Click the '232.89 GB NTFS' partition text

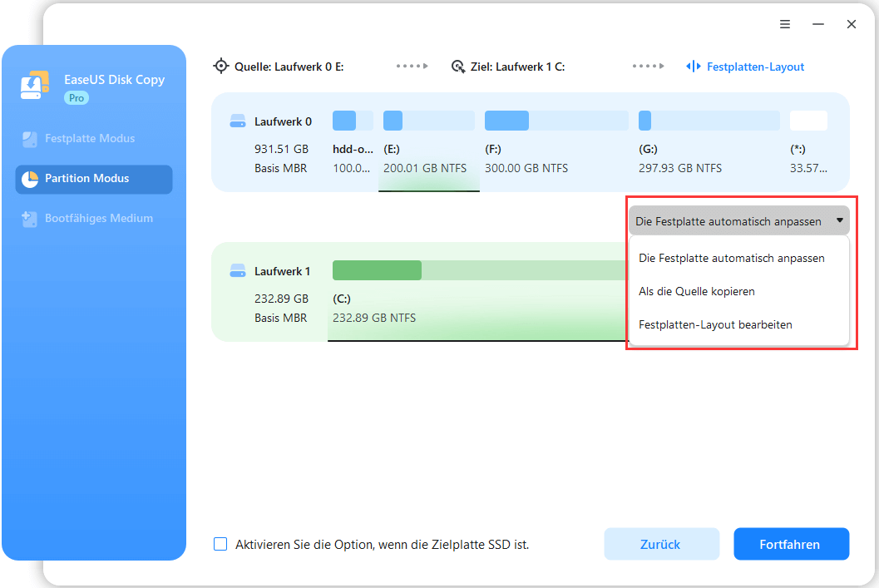pyautogui.click(x=374, y=318)
